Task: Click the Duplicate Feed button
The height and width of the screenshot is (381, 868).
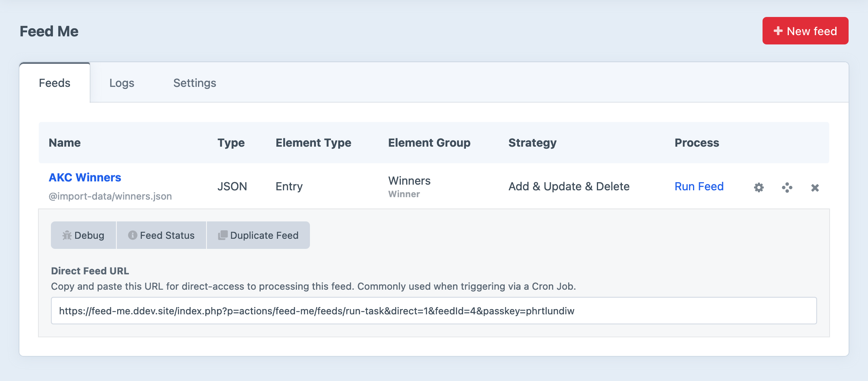Action: point(258,235)
